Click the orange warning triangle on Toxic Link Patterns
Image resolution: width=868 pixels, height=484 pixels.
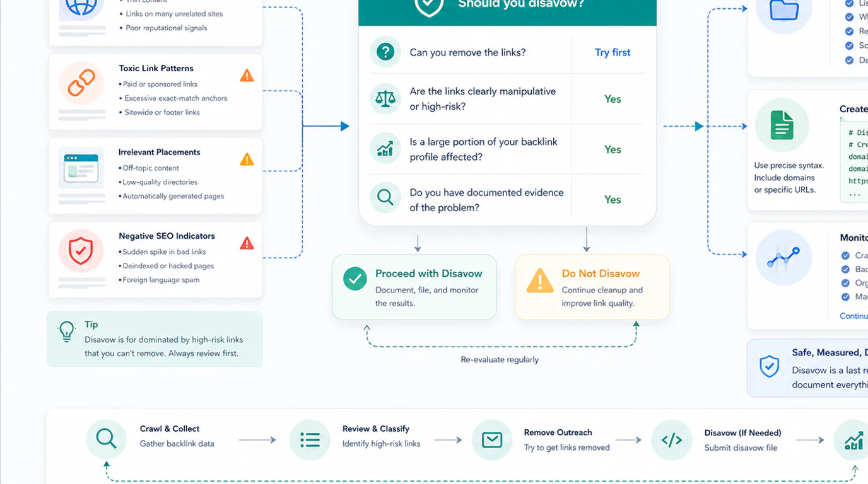pos(247,76)
